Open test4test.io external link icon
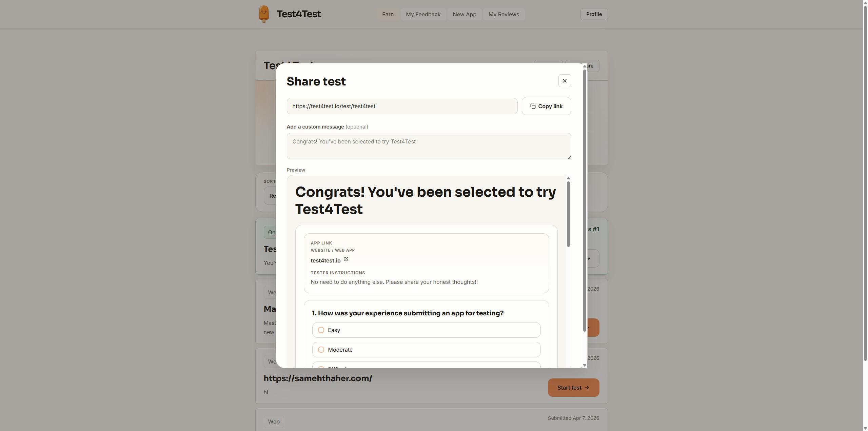The height and width of the screenshot is (431, 868). pyautogui.click(x=346, y=259)
